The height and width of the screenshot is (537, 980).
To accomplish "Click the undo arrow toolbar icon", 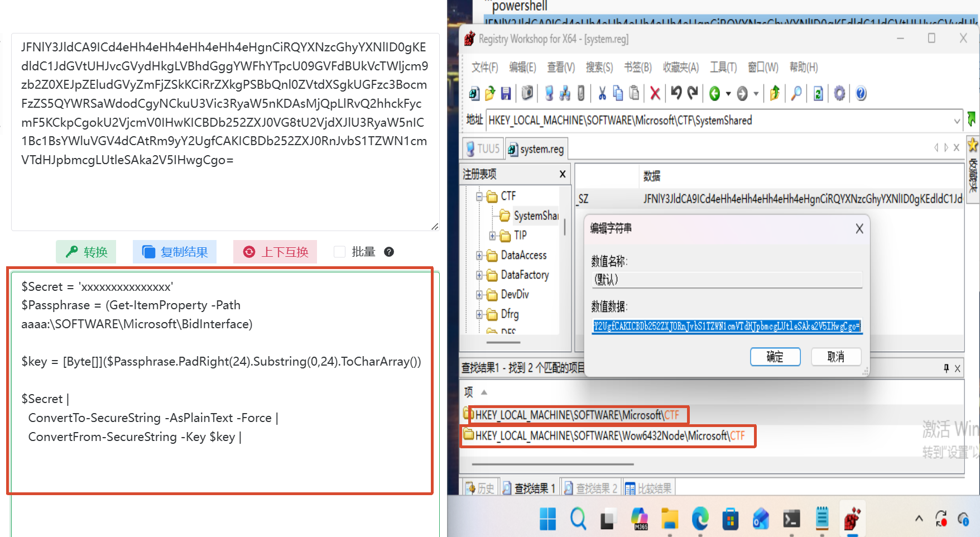I will click(x=676, y=93).
